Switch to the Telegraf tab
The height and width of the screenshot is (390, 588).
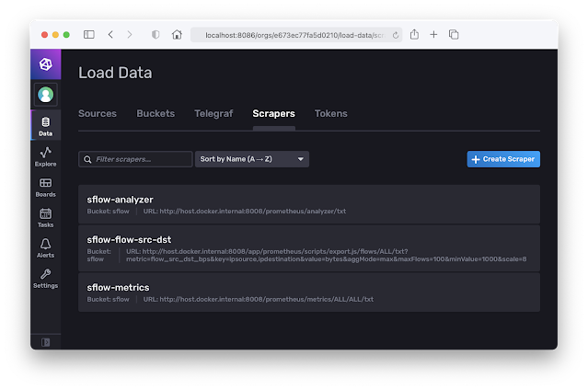[x=213, y=114]
